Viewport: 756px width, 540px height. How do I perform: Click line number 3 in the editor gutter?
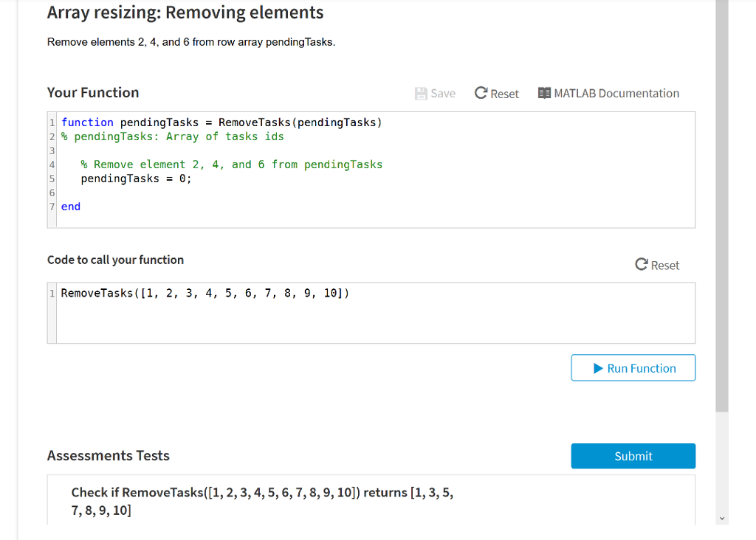coord(52,150)
